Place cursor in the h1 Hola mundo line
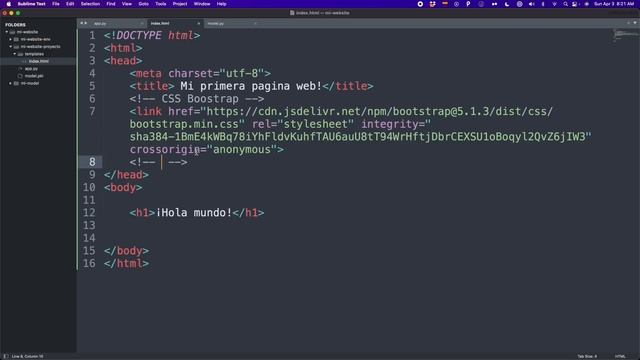Screen dimensions: 640x360 (197, 213)
